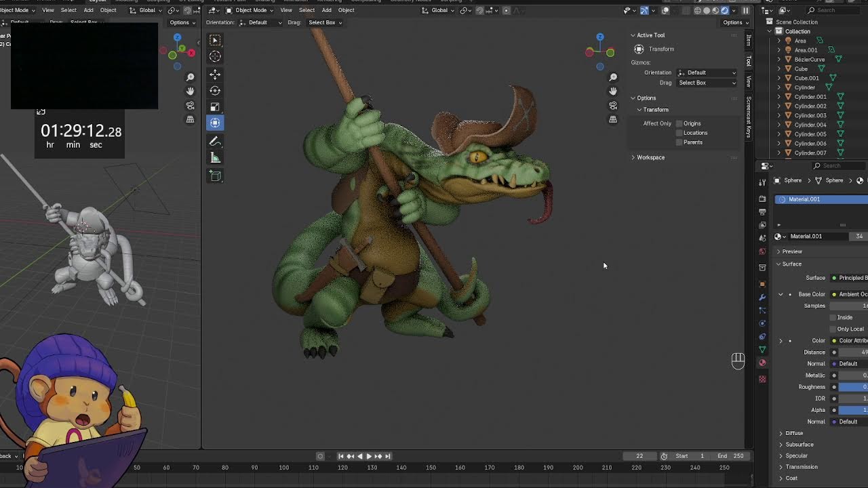The width and height of the screenshot is (868, 488).
Task: Check the Affect Only Locations option
Action: pos(679,133)
